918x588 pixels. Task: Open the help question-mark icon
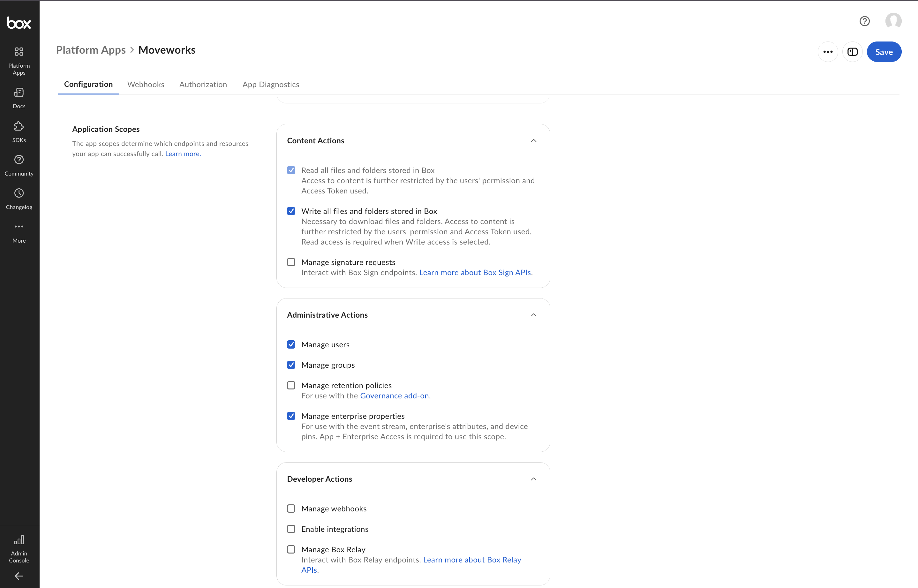(865, 21)
